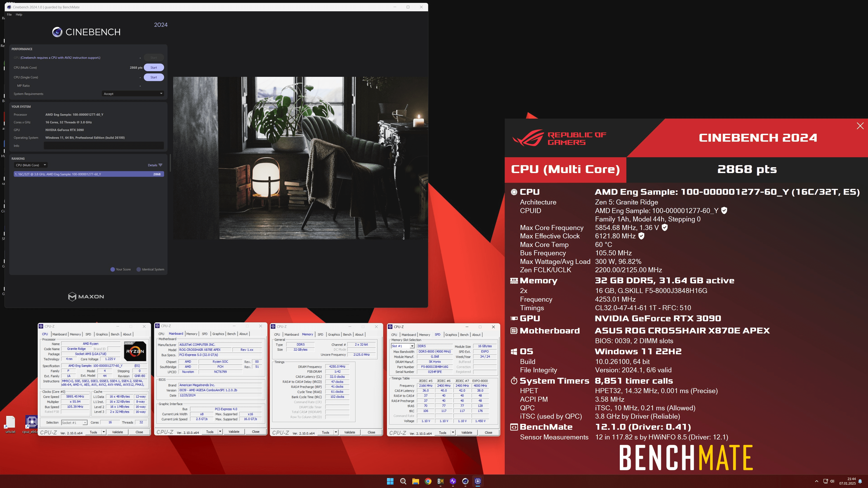This screenshot has width=868, height=488.
Task: Expand the Tools arrow in the first CPU-Z window
Action: pos(104,432)
